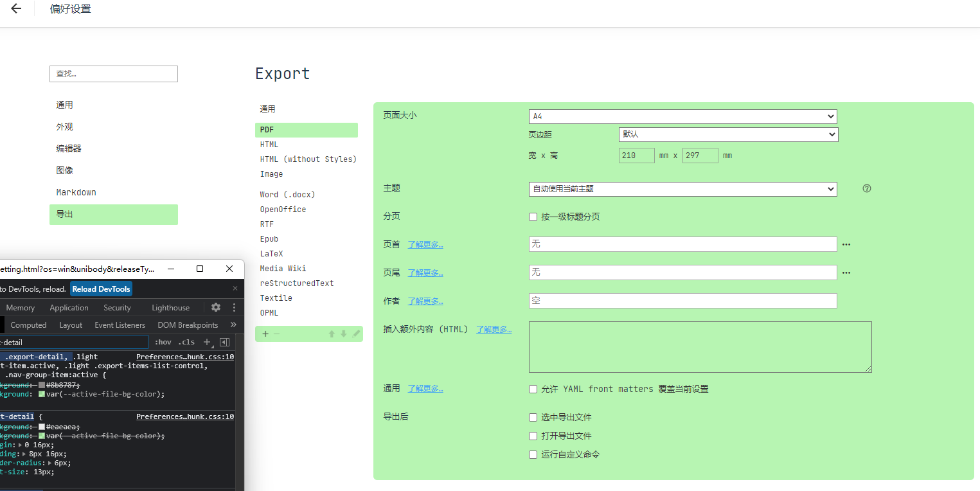Open the 页尾 field's three-dot options
The image size is (980, 491).
pyautogui.click(x=846, y=273)
